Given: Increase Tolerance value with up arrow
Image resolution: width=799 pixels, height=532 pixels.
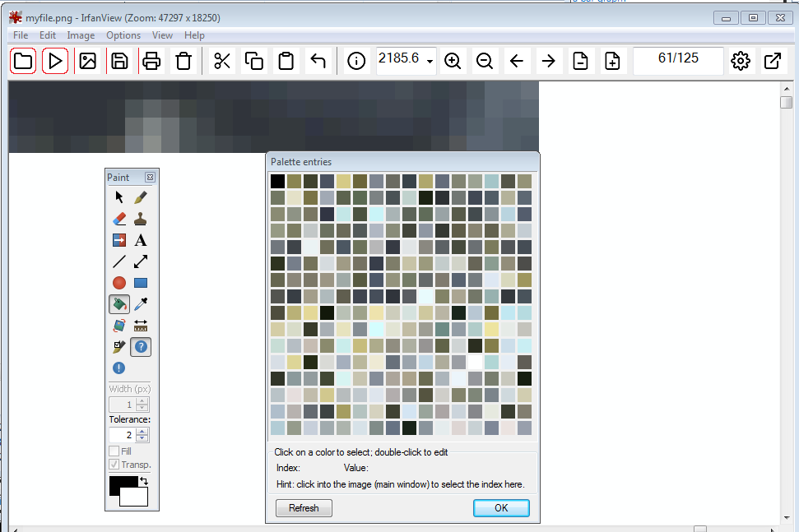Looking at the screenshot, I should pyautogui.click(x=142, y=430).
